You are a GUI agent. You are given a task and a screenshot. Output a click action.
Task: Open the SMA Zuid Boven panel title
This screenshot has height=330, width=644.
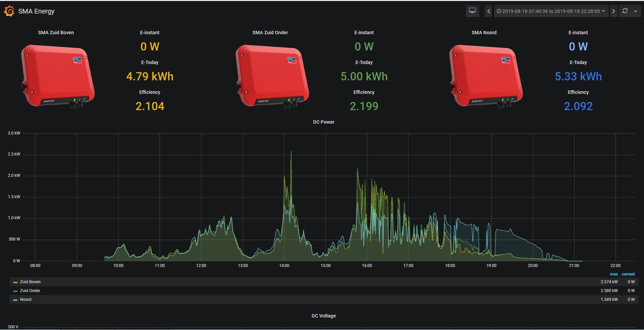click(x=56, y=33)
